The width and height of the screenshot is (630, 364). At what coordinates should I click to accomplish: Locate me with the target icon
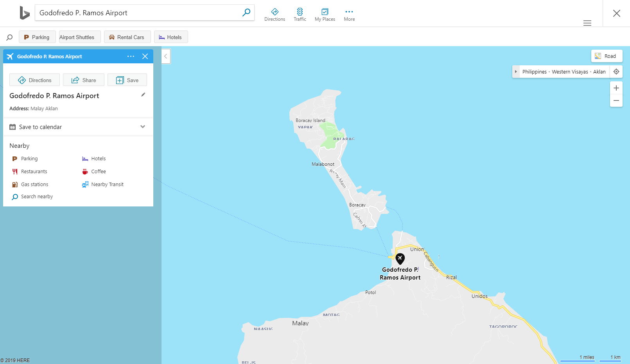coord(616,72)
